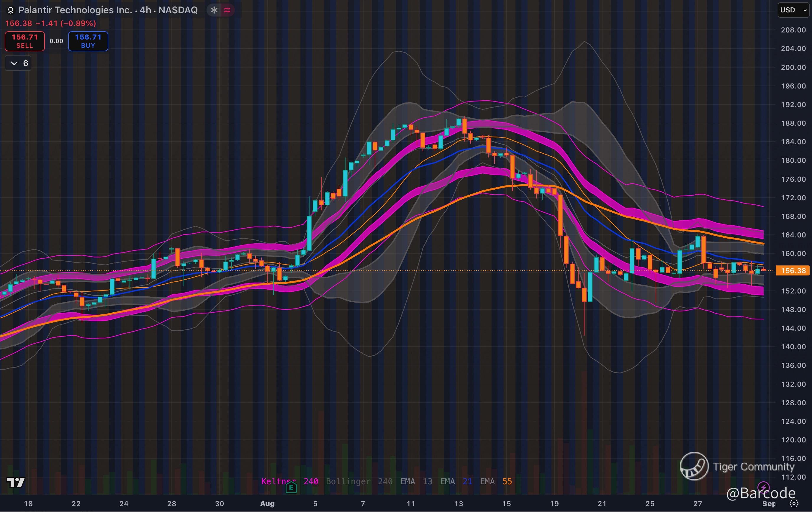Click the Aug label on time axis
The height and width of the screenshot is (512, 812).
point(267,503)
